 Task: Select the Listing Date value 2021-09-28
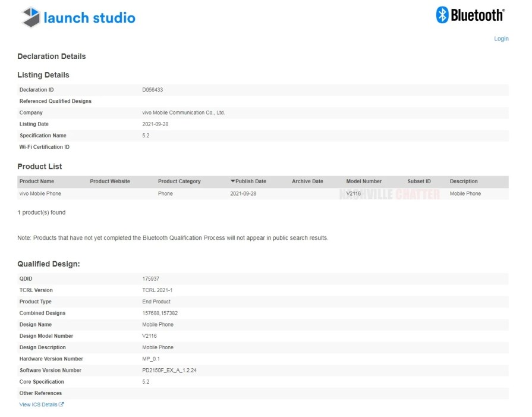click(x=155, y=124)
